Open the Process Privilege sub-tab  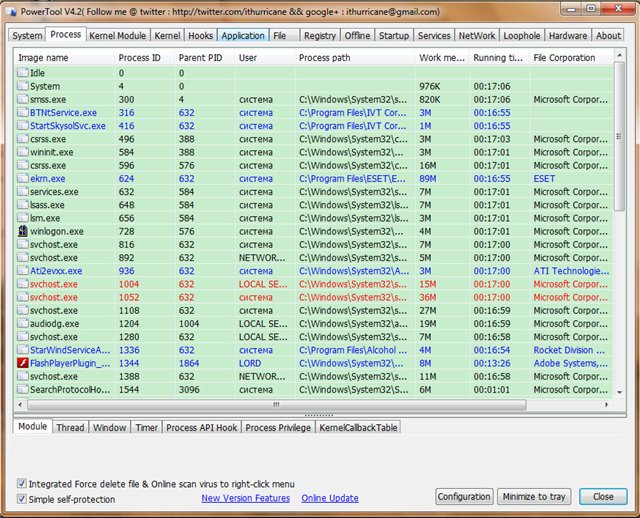click(278, 427)
